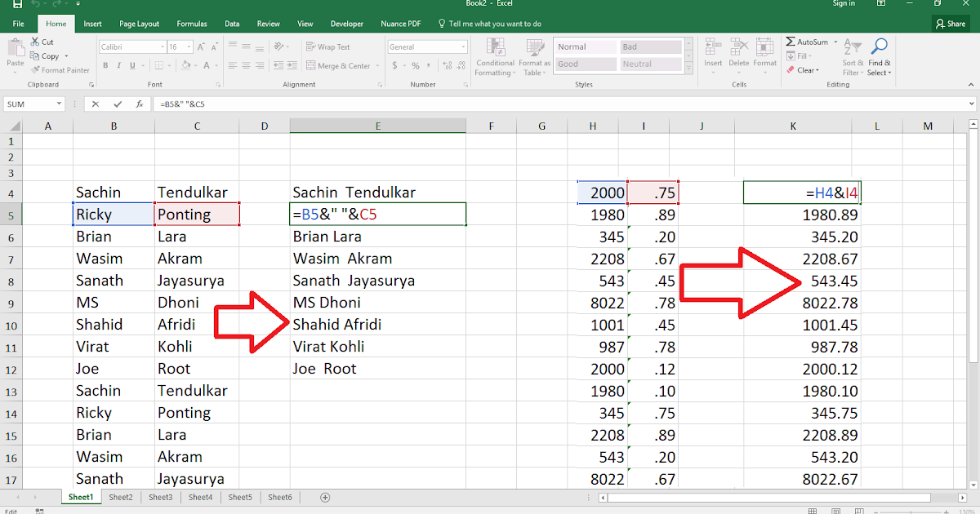The image size is (980, 514).
Task: Toggle Italic formatting
Action: click(119, 65)
